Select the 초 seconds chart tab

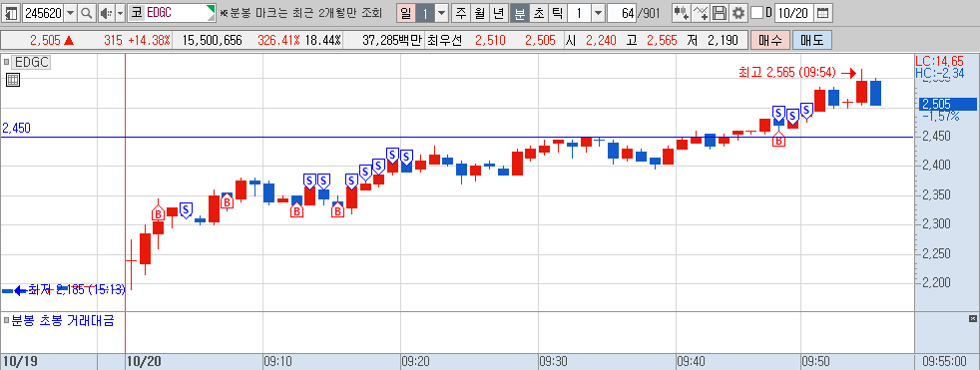pos(538,13)
